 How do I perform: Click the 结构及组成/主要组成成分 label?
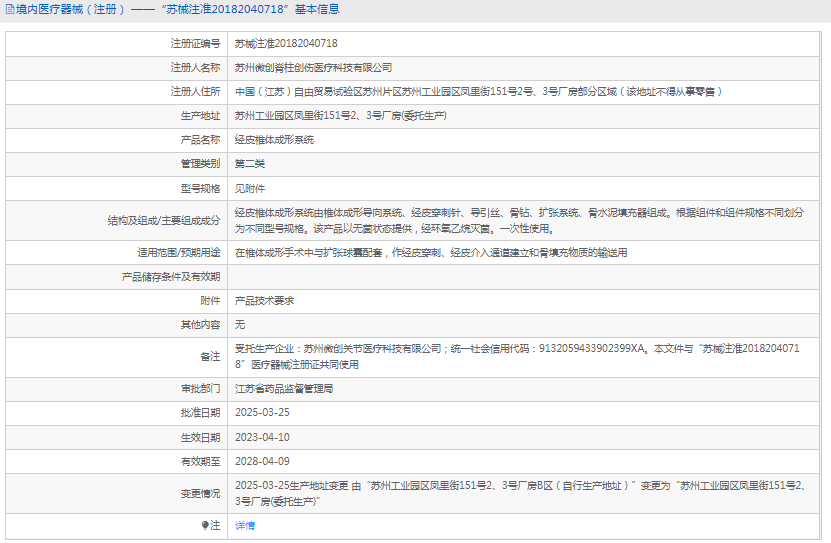[164, 220]
